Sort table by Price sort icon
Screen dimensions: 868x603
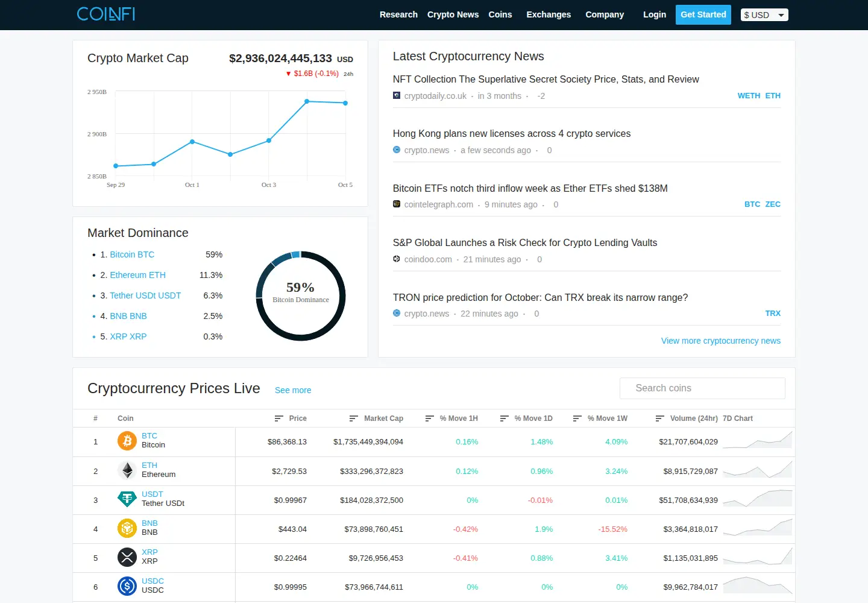coord(279,418)
